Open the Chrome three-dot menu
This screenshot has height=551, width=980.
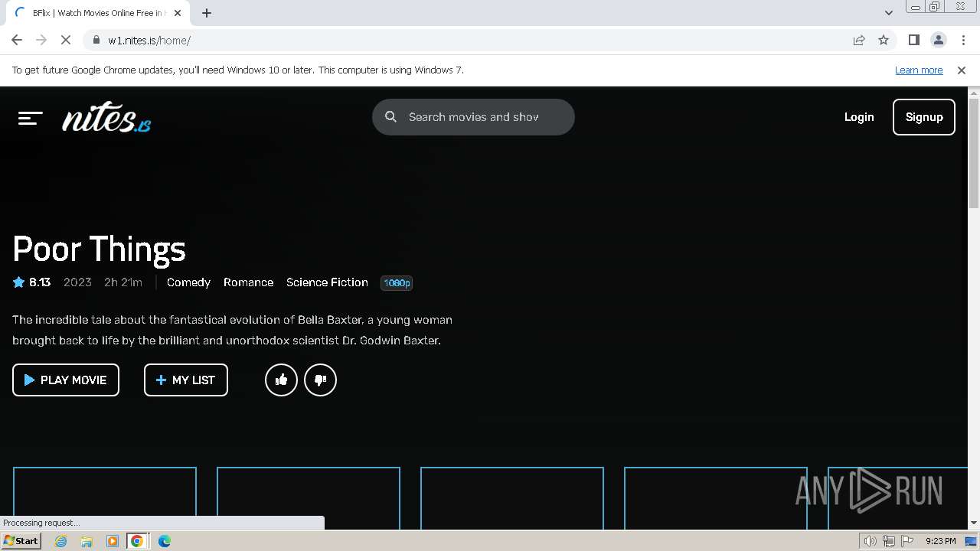click(962, 40)
